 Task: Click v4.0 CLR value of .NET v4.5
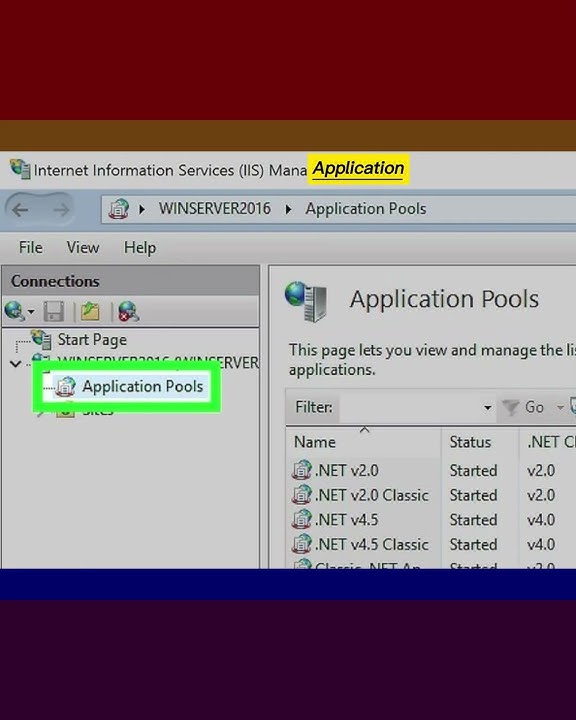coord(541,520)
